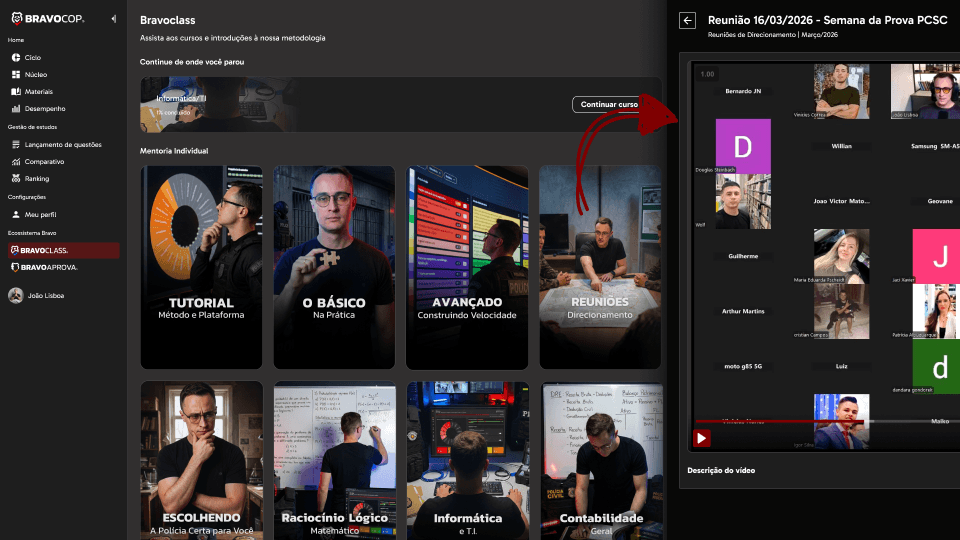Select Lançamento de questões
Image resolution: width=960 pixels, height=540 pixels.
[x=63, y=145]
